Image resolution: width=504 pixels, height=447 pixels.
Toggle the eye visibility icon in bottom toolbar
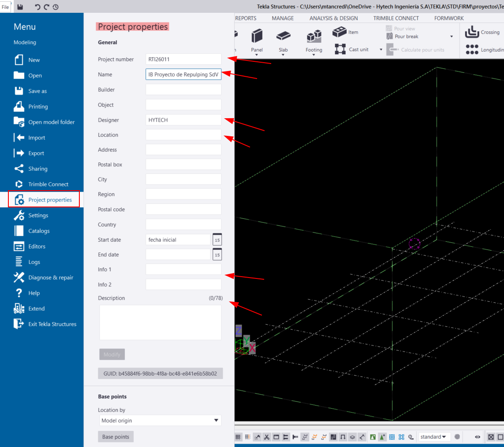[x=478, y=437]
